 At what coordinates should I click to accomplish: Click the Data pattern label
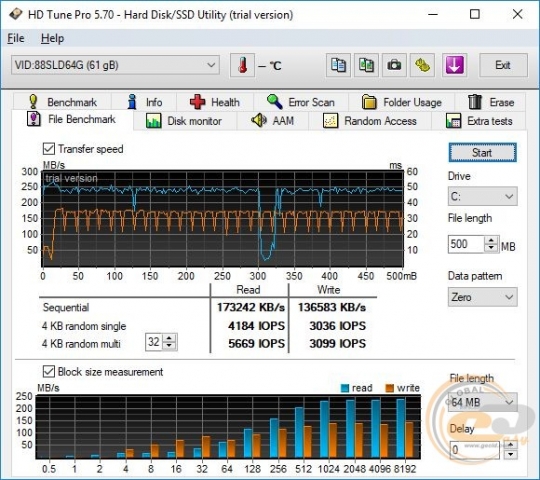tap(475, 276)
